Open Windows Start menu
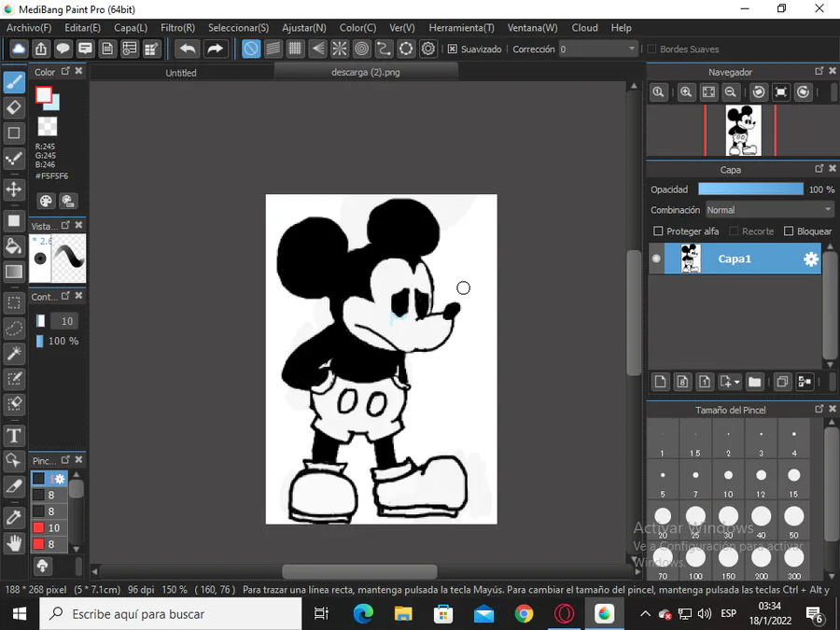The image size is (840, 630). point(20,614)
